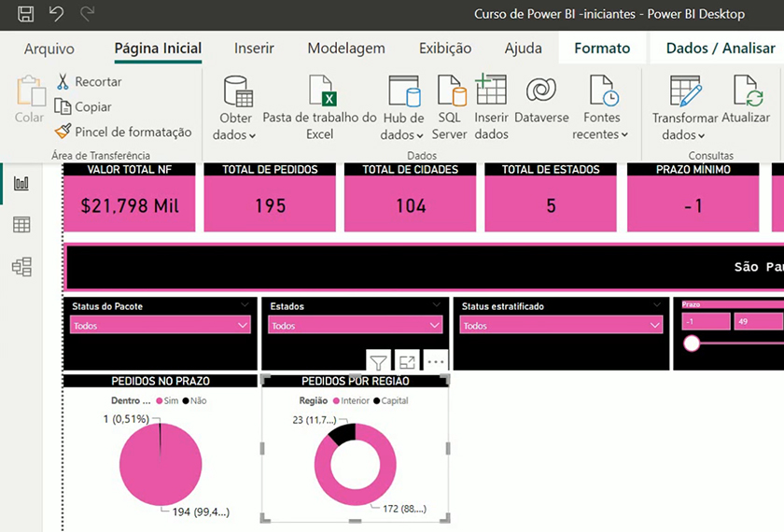
Task: Click the Prazo slider handle
Action: click(692, 343)
